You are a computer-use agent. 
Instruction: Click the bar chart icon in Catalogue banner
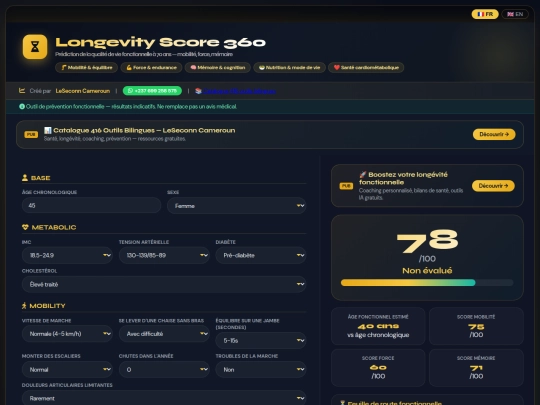click(x=48, y=130)
